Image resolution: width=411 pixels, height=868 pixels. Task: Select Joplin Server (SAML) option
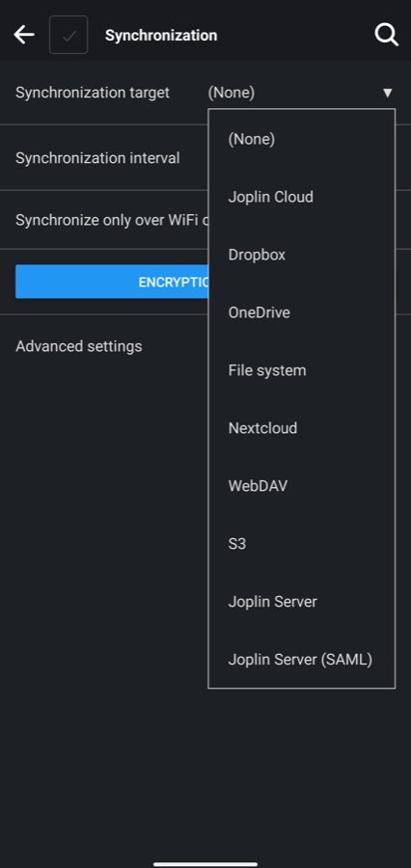pos(301,660)
